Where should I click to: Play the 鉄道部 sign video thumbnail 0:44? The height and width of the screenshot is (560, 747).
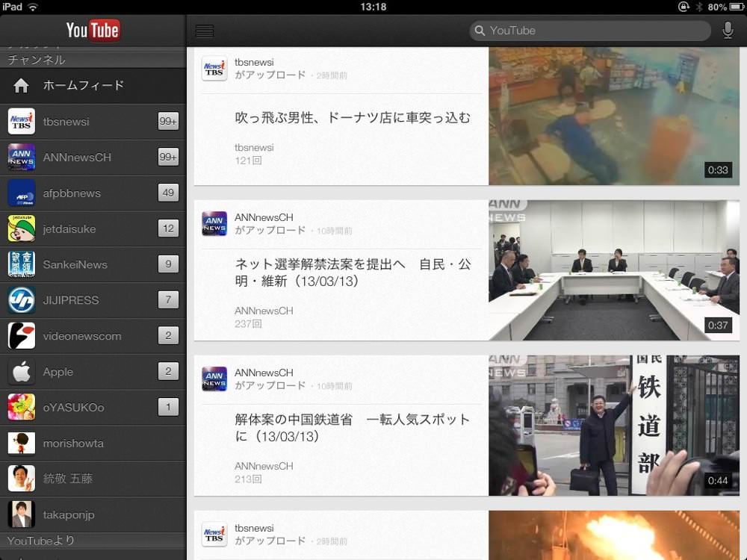(614, 426)
